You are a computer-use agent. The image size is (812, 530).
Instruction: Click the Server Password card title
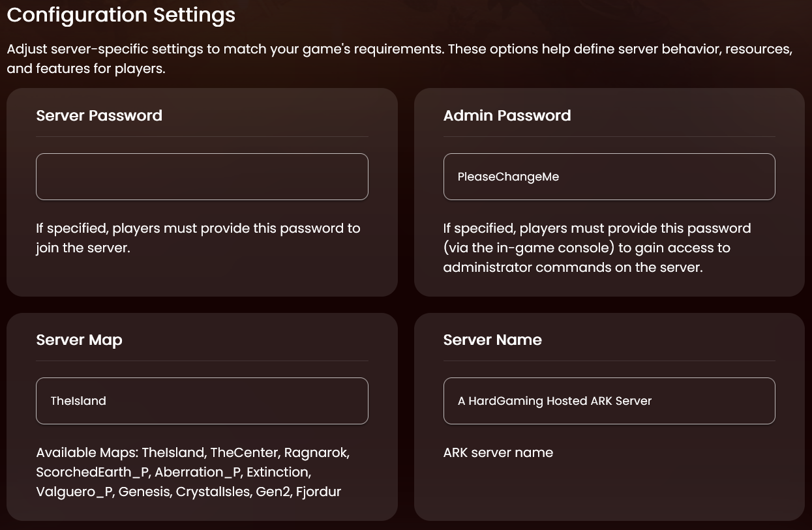[x=99, y=115]
